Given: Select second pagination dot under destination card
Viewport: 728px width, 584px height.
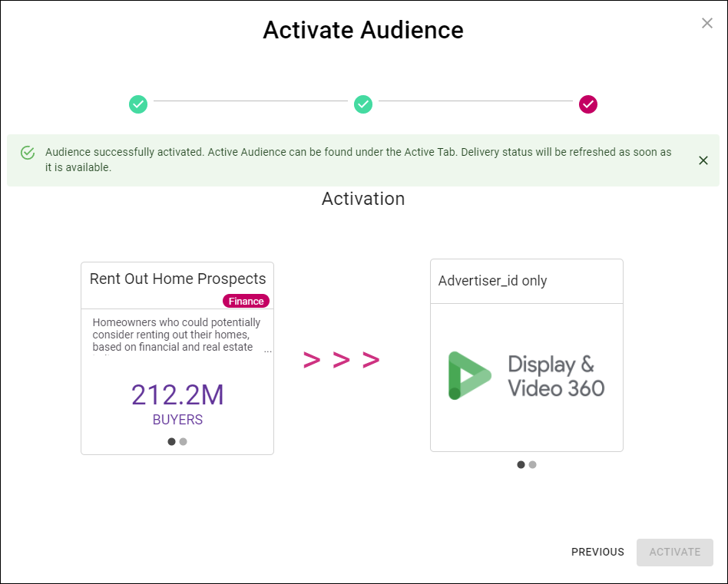Looking at the screenshot, I should point(532,465).
